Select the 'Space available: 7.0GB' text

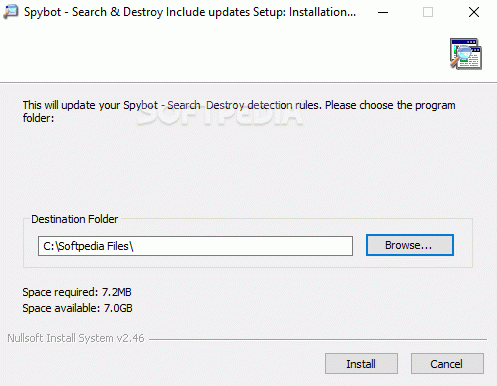[77, 308]
